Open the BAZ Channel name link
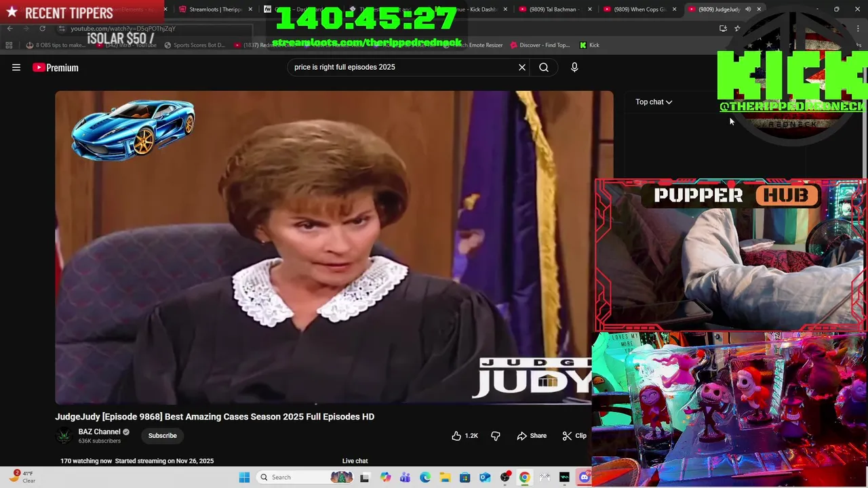This screenshot has width=868, height=488. pyautogui.click(x=99, y=432)
